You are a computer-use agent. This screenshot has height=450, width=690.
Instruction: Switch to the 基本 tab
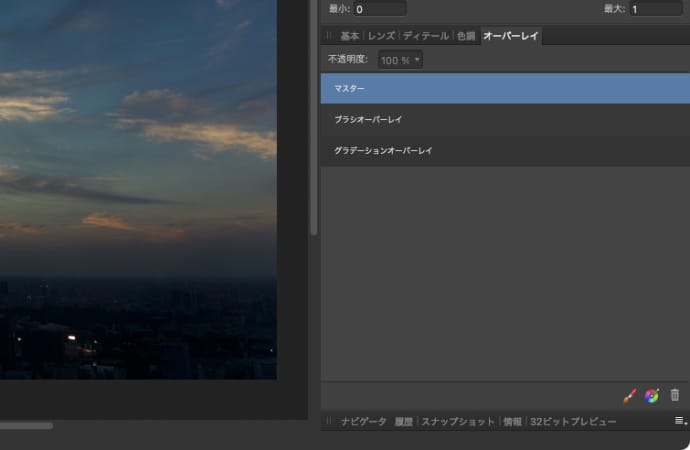coord(349,36)
